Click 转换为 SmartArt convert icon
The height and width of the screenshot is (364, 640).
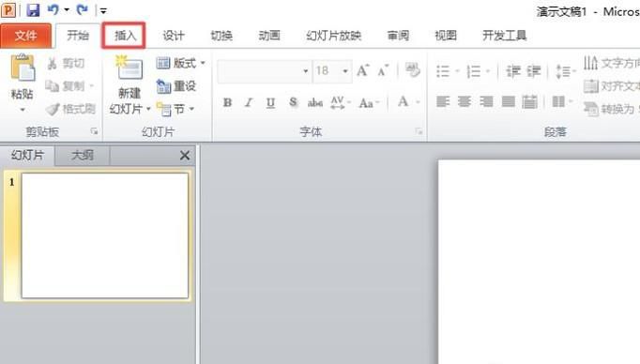click(x=590, y=109)
